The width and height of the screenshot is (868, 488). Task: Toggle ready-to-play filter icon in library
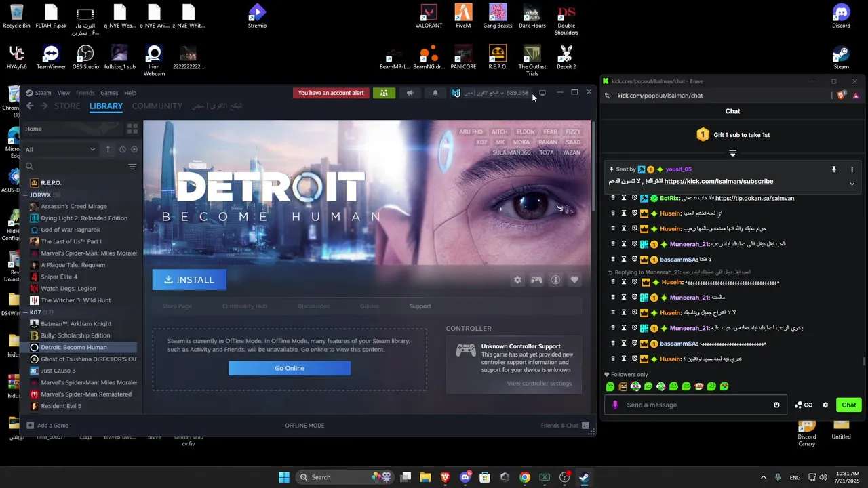[134, 149]
